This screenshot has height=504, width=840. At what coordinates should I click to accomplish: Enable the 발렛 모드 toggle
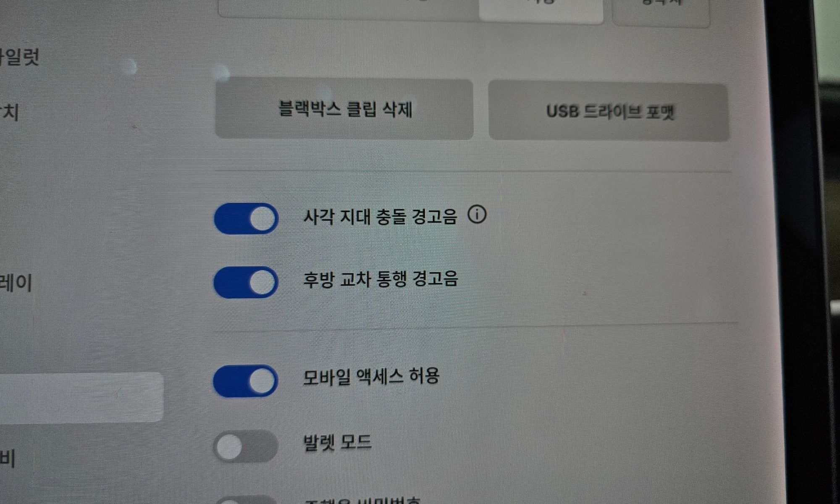[x=245, y=446]
